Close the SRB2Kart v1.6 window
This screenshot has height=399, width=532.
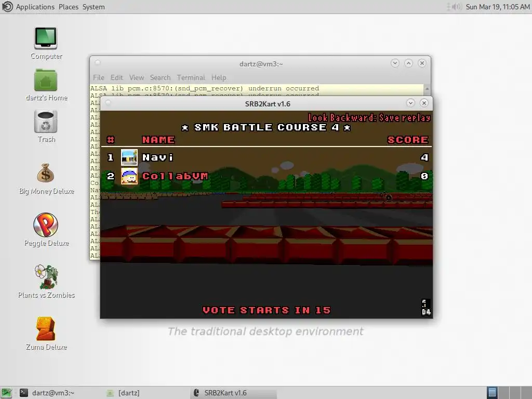(424, 103)
